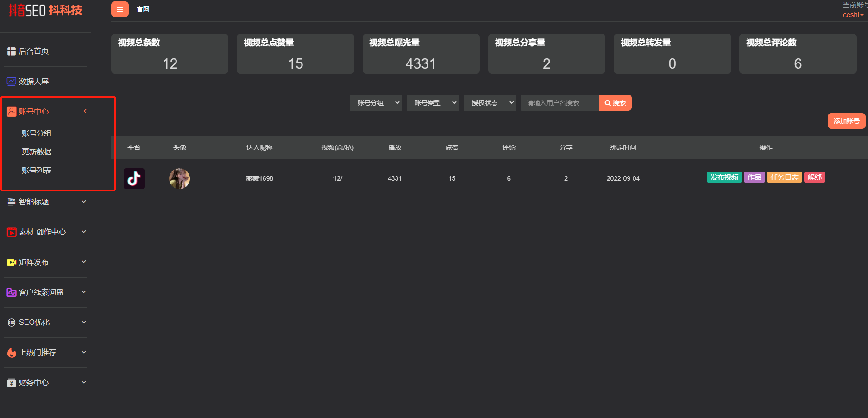Open the 薇薇1698 account avatar
The width and height of the screenshot is (868, 418).
tap(179, 178)
